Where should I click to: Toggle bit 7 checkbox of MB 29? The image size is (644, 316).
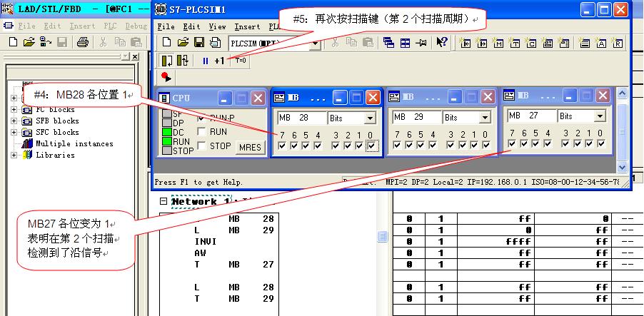coord(397,145)
